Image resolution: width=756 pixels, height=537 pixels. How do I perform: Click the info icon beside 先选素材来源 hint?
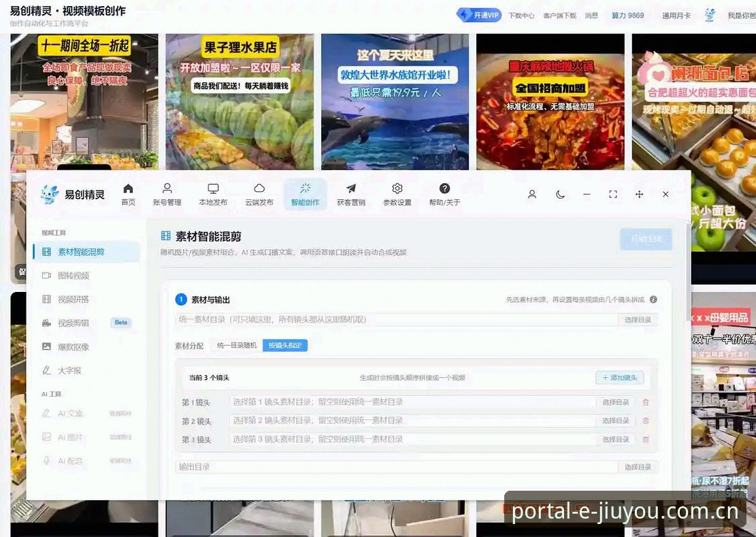[653, 299]
